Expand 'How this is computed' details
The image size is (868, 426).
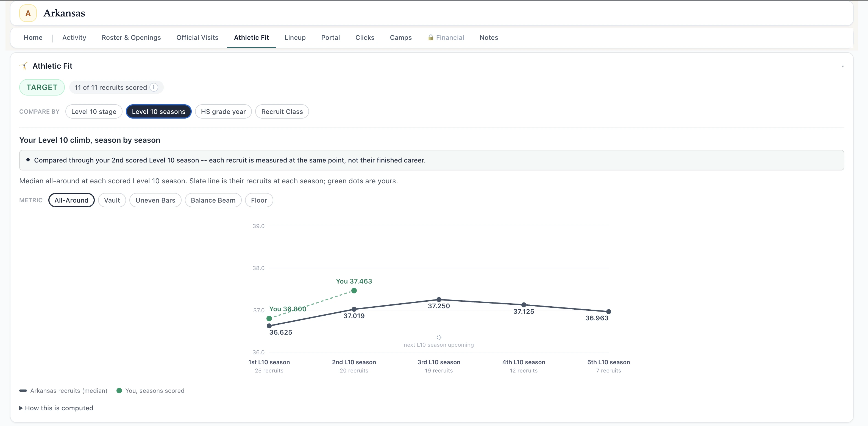point(56,408)
